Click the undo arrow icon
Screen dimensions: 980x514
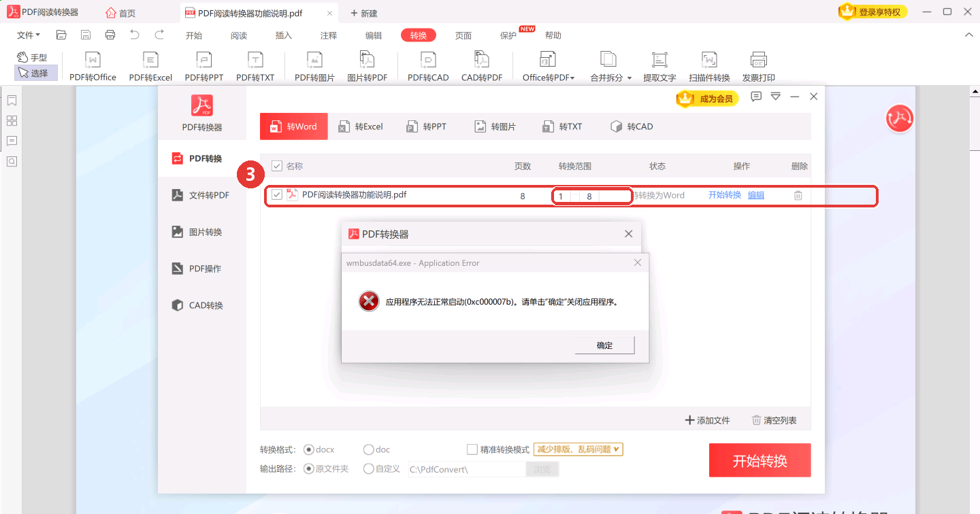pyautogui.click(x=135, y=35)
